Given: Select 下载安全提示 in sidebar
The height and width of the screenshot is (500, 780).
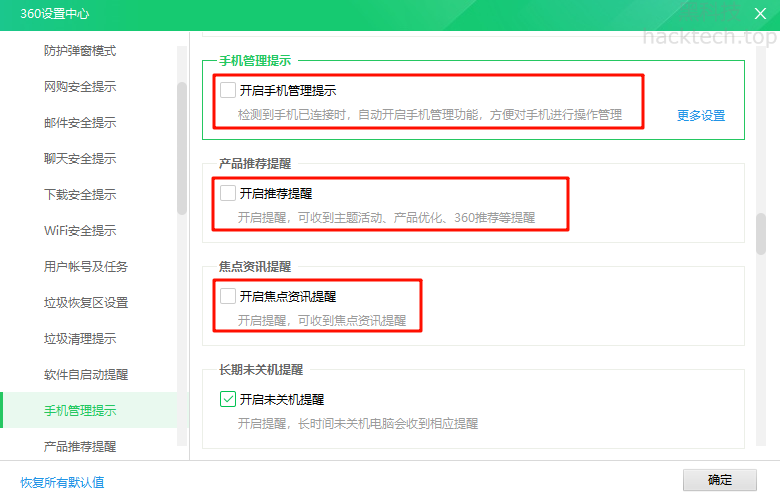Looking at the screenshot, I should coord(80,195).
